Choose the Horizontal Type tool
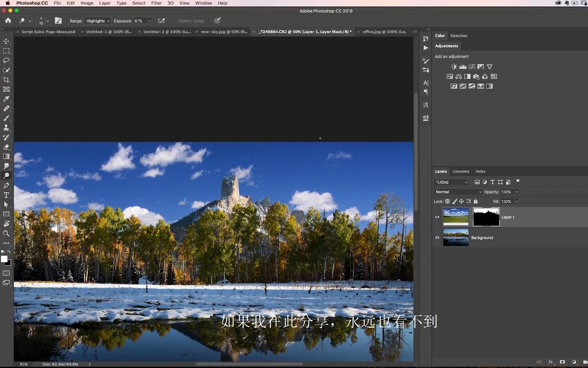Screen dimensions: 588x368 coord(6,195)
